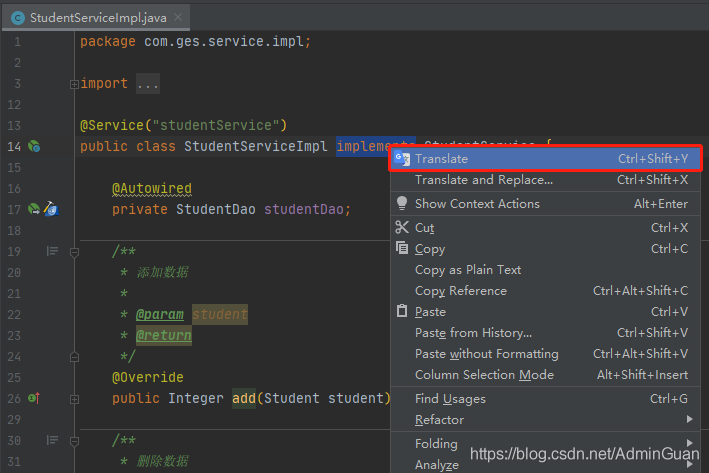709x473 pixels.
Task: Click the highlighted student parameter in Javadoc
Action: click(x=220, y=314)
